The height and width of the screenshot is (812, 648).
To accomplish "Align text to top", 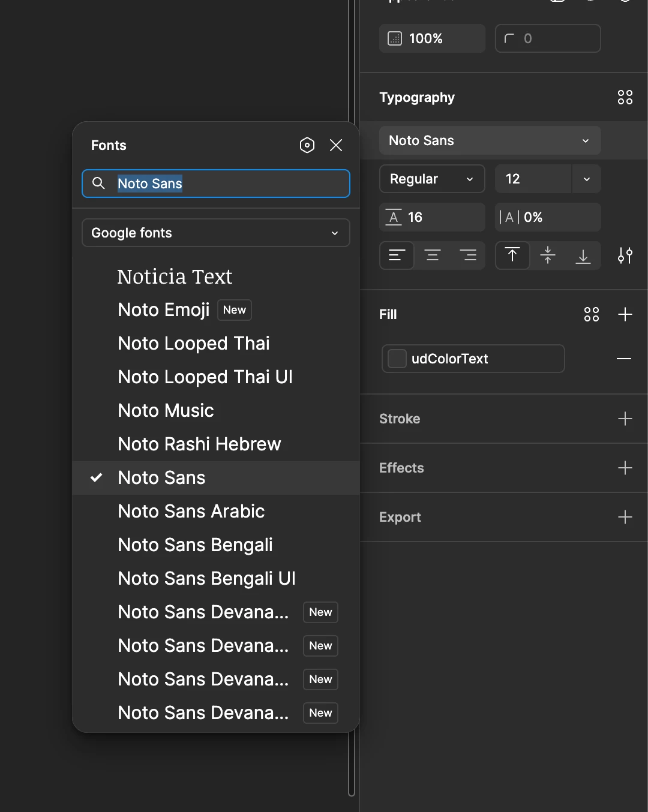I will (512, 255).
